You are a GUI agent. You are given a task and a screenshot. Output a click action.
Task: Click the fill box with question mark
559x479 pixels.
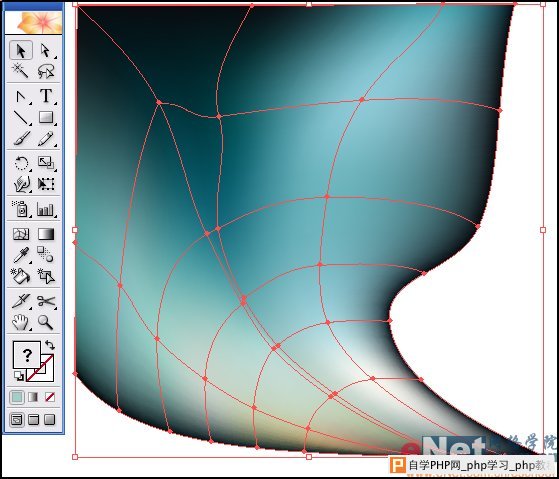pyautogui.click(x=27, y=355)
